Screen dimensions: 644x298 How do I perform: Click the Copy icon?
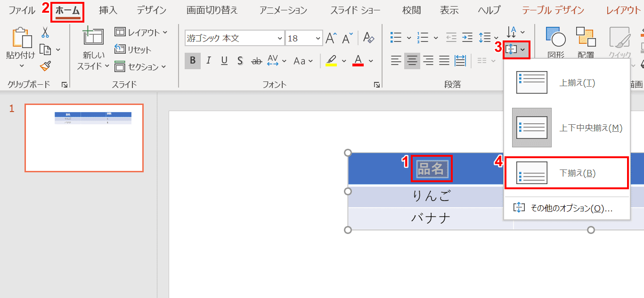(x=45, y=49)
